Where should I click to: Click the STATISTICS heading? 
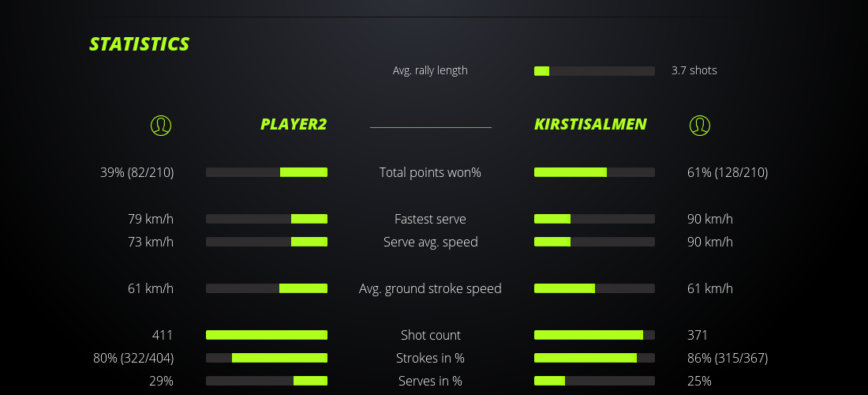[140, 44]
